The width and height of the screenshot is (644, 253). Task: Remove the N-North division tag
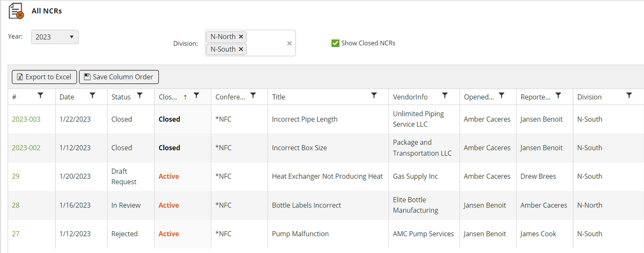241,37
